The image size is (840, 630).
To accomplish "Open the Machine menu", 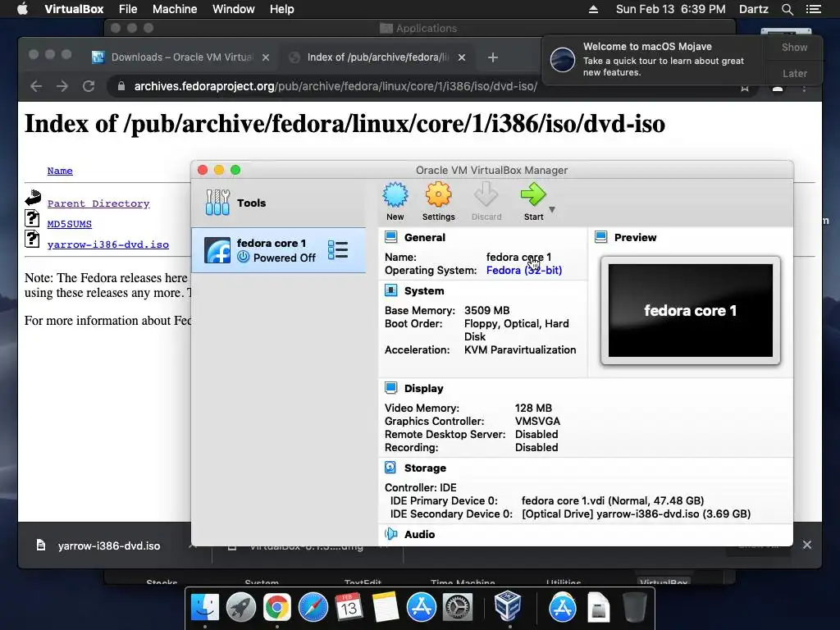I will click(175, 9).
